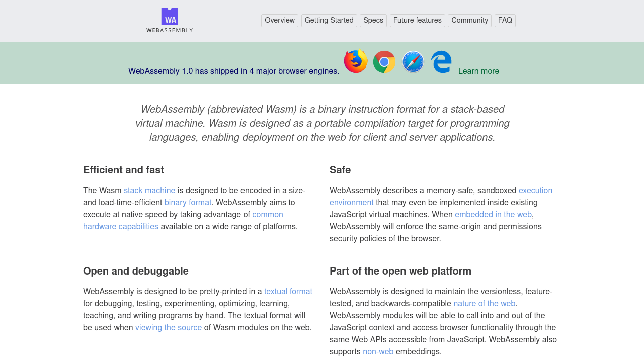Viewport: 644px width, 362px height.
Task: Click the non-web embeddings link
Action: 378,352
